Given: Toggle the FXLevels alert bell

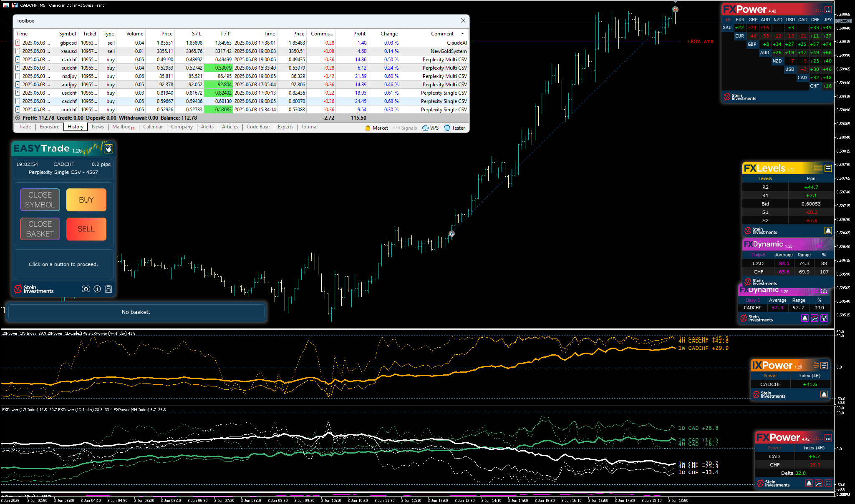Looking at the screenshot, I should pyautogui.click(x=828, y=231).
